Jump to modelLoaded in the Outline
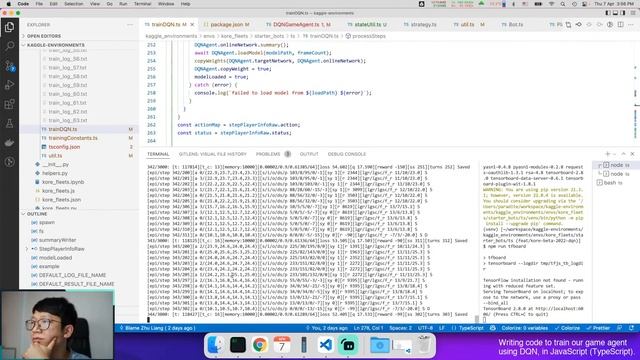This screenshot has width=640, height=360. pyautogui.click(x=56, y=258)
